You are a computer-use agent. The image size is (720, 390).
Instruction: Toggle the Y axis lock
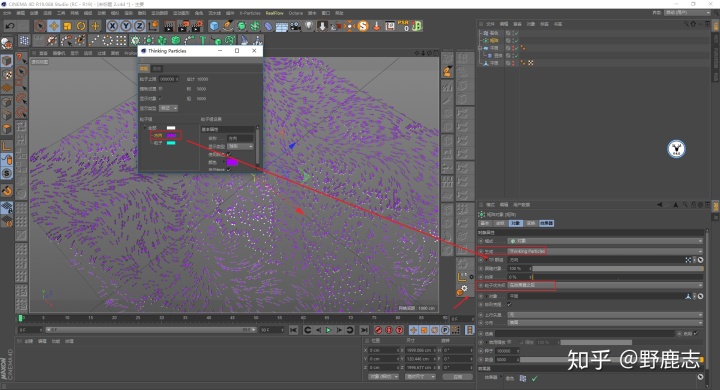click(126, 26)
